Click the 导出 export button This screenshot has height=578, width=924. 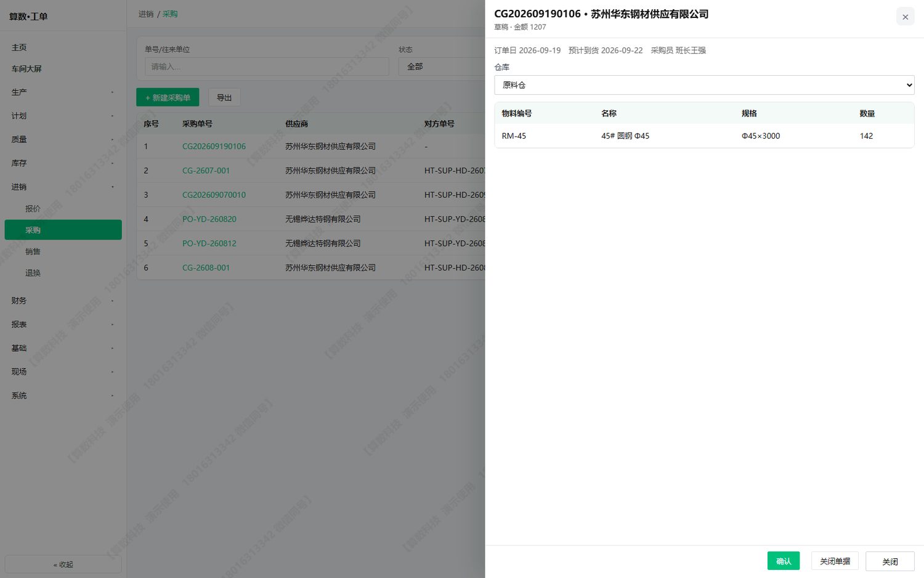click(x=224, y=97)
